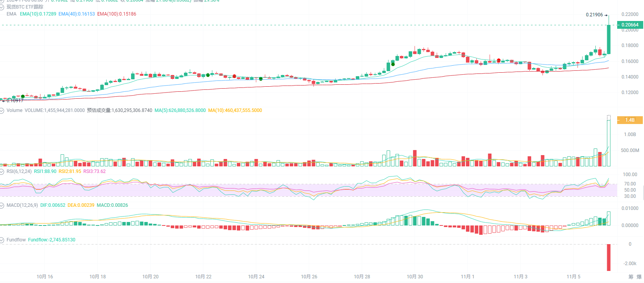Click the 0.12000 price axis label
The width and height of the screenshot is (644, 283).
tap(630, 93)
